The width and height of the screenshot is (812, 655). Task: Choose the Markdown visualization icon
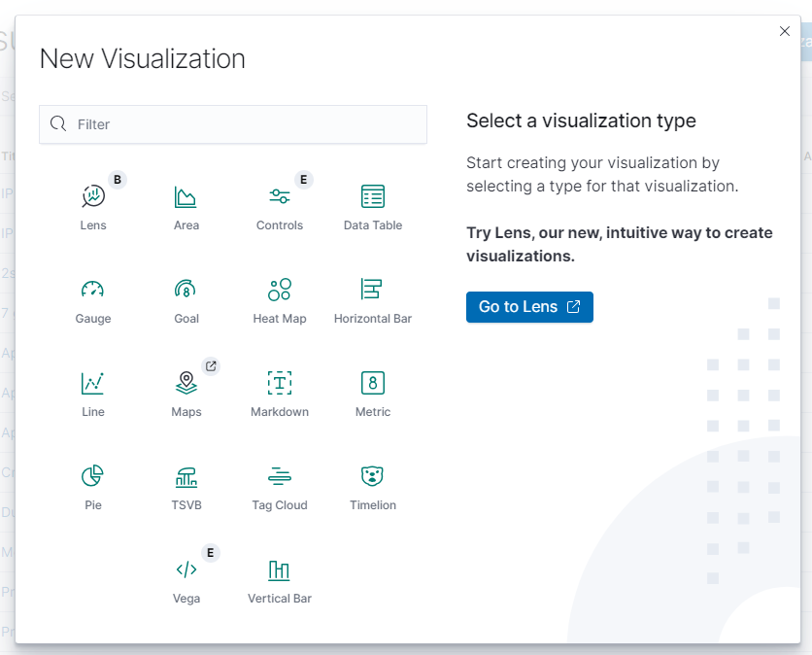coord(280,384)
